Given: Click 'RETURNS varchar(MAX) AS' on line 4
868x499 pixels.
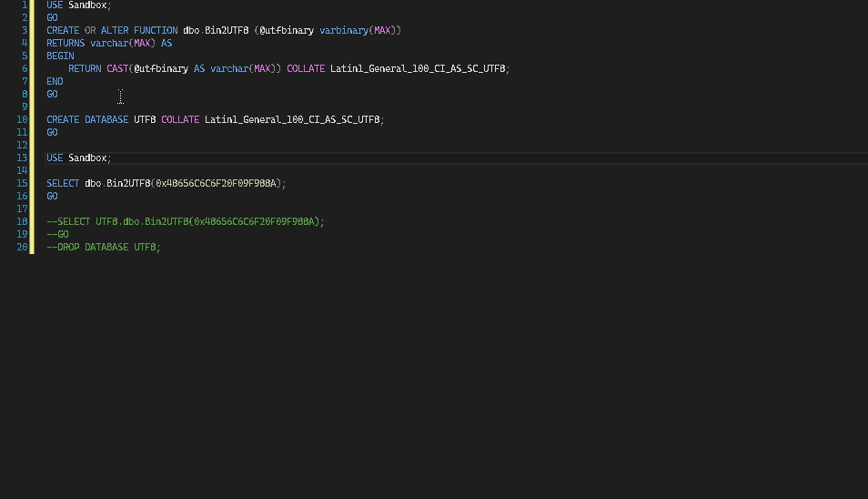Looking at the screenshot, I should click(109, 43).
